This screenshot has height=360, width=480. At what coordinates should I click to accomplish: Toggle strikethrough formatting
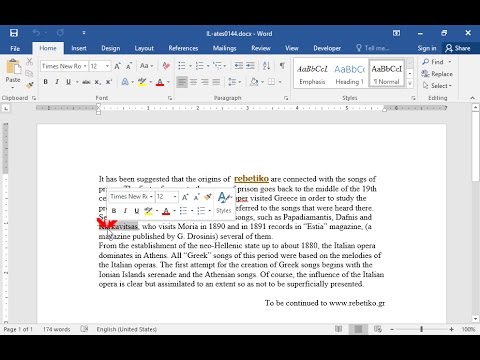pyautogui.click(x=86, y=82)
